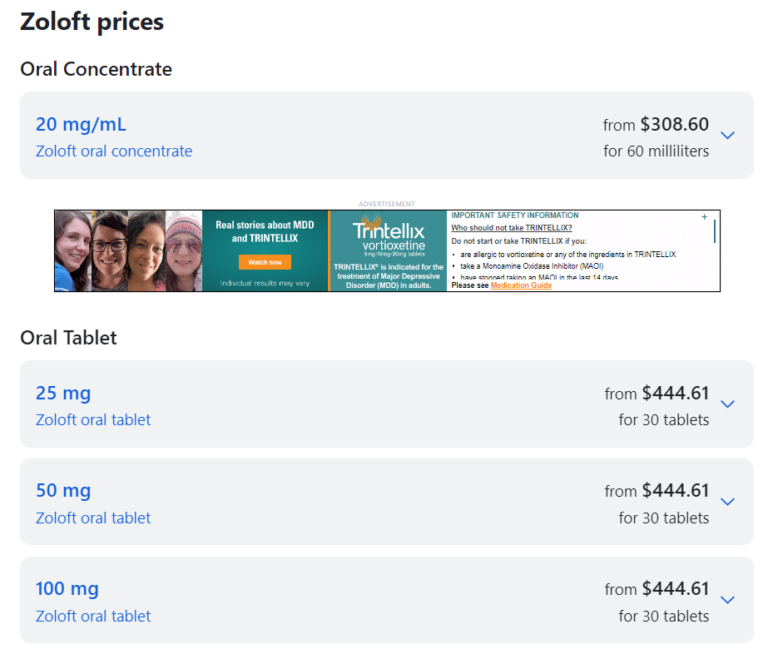This screenshot has width=768, height=659.
Task: Open the 100 mg strength link
Action: pos(67,589)
